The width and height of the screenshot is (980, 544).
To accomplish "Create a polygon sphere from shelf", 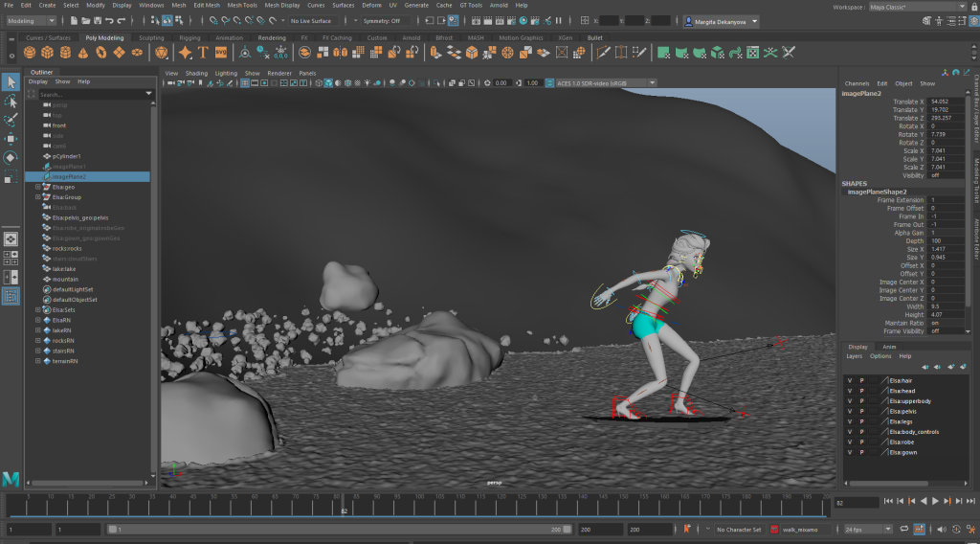I will coord(30,53).
